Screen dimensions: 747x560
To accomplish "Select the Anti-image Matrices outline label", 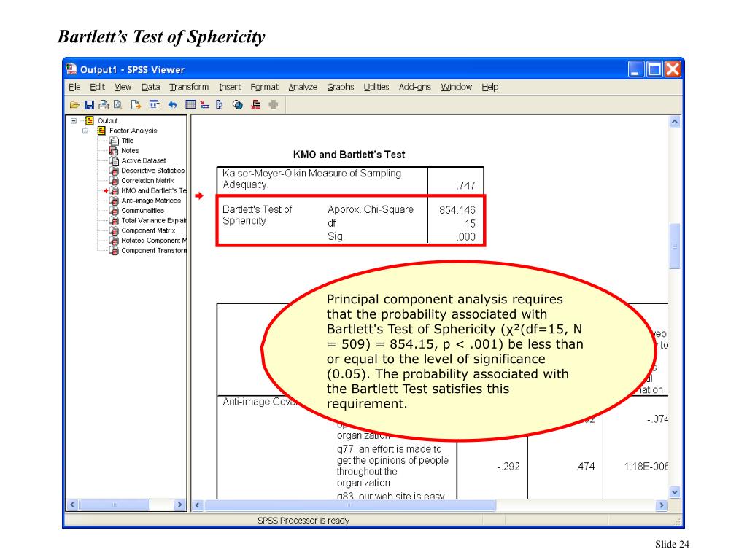I will point(151,201).
